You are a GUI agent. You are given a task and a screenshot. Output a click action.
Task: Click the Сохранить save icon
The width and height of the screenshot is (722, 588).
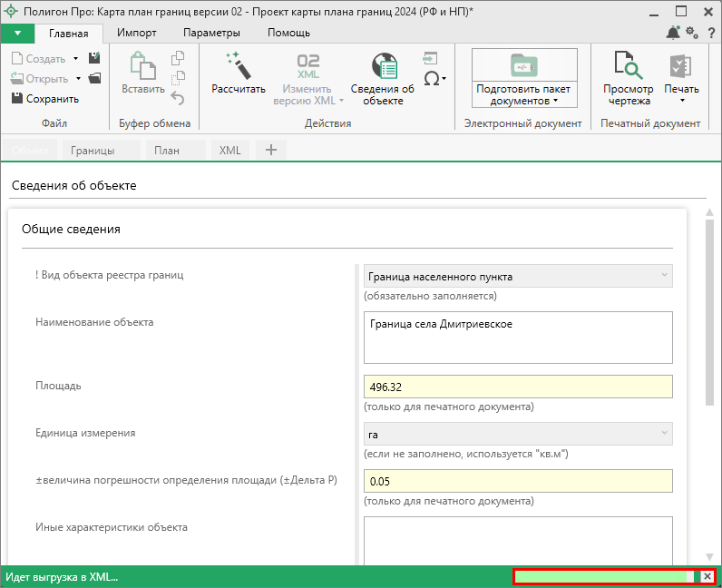[17, 99]
